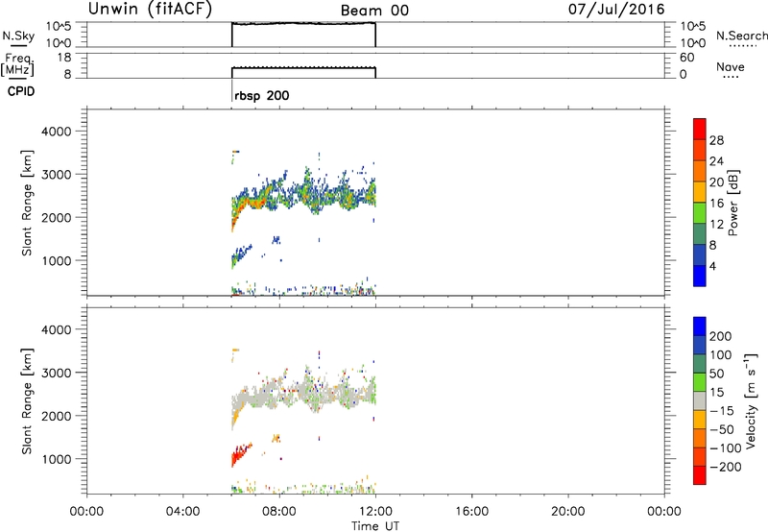Viewport: 768px width, 532px height.
Task: Select the '16:00' time tick label
Action: (x=471, y=512)
